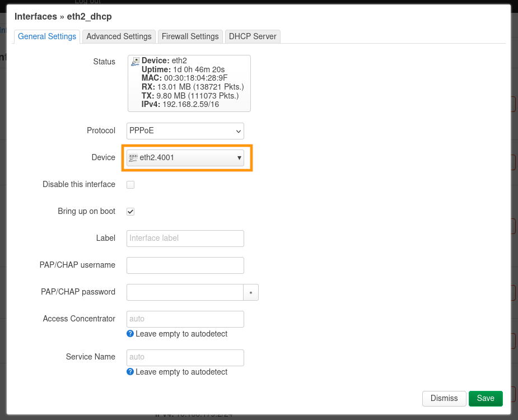Toggle the Disable this interface checkbox
The height and width of the screenshot is (420, 518).
point(130,185)
